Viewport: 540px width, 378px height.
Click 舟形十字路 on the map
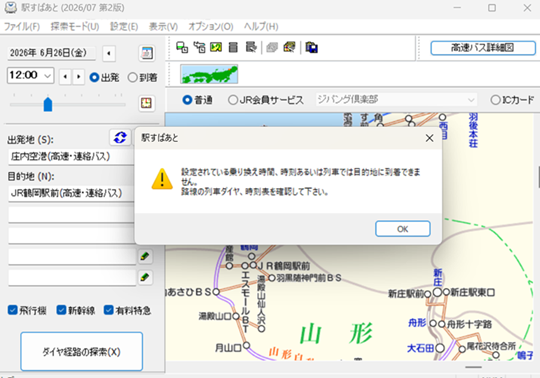point(442,324)
